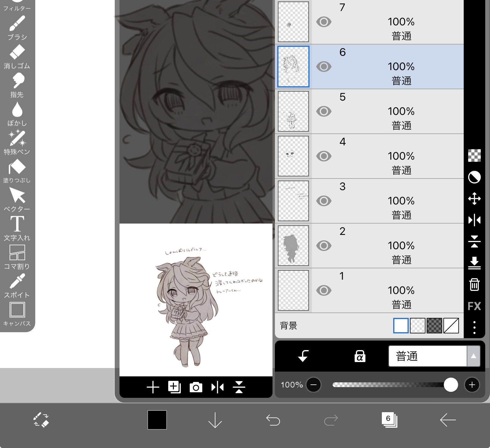Toggle visibility of layer 2
This screenshot has width=490, height=448.
coord(324,246)
